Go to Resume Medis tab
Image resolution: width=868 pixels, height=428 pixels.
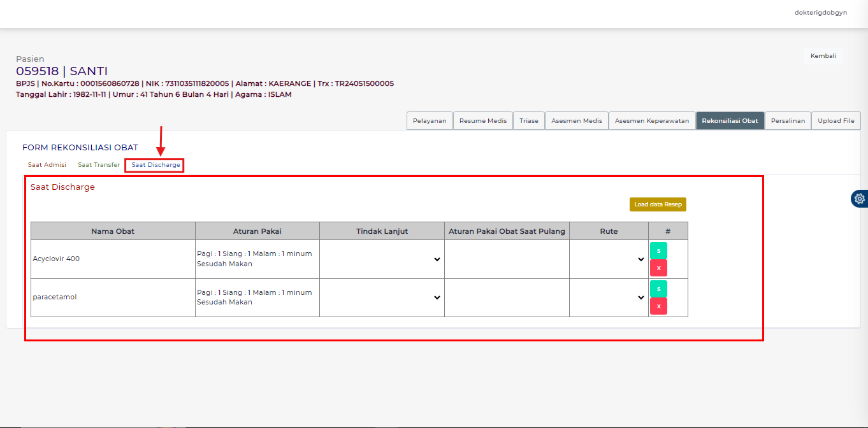pos(483,121)
